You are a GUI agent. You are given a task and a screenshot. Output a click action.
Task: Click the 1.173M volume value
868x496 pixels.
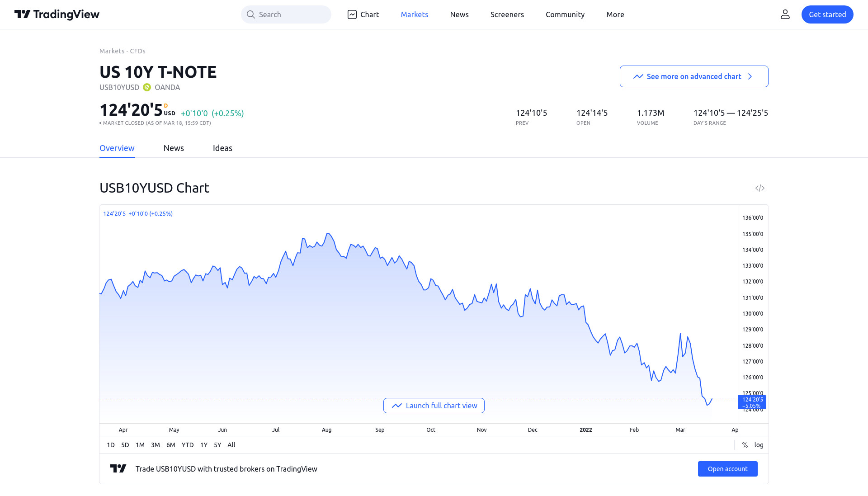click(x=651, y=113)
